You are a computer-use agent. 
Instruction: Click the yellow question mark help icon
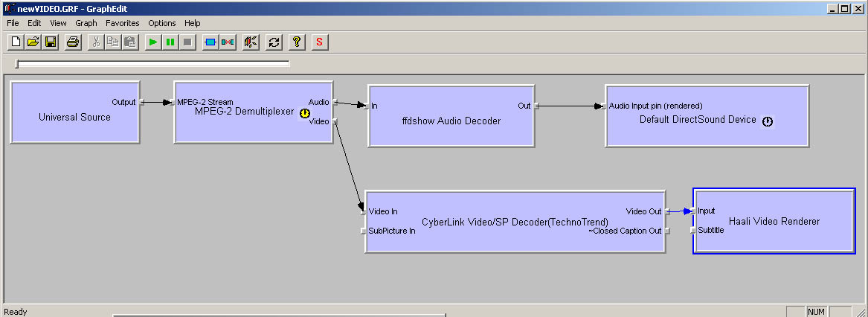(297, 42)
